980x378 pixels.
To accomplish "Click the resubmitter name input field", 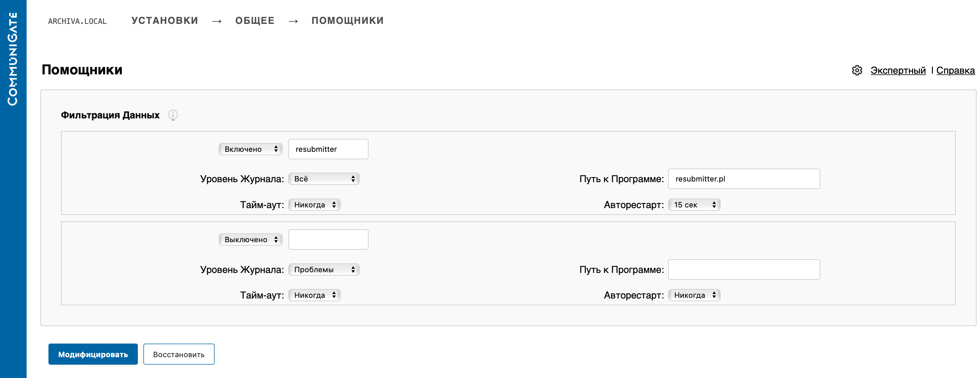I will click(x=328, y=149).
